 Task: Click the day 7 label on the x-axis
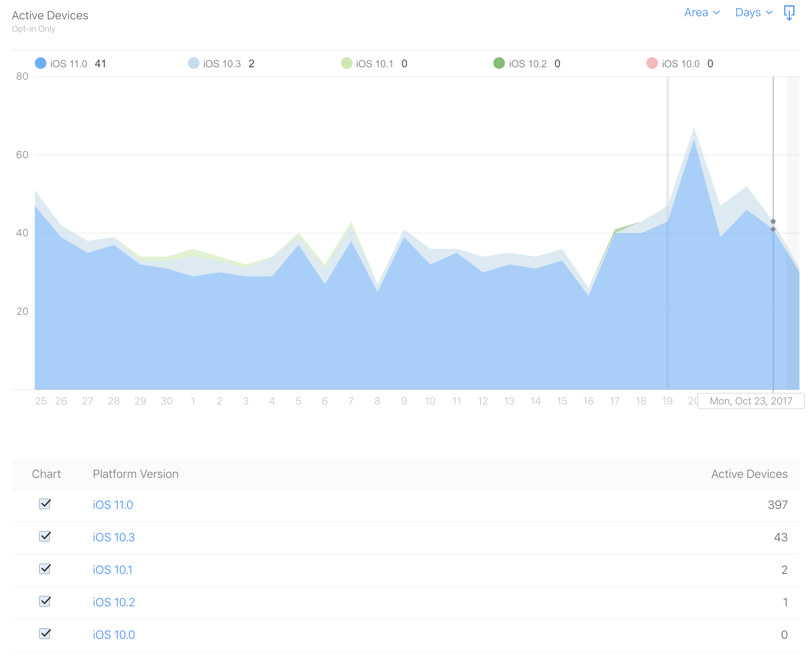pos(351,401)
